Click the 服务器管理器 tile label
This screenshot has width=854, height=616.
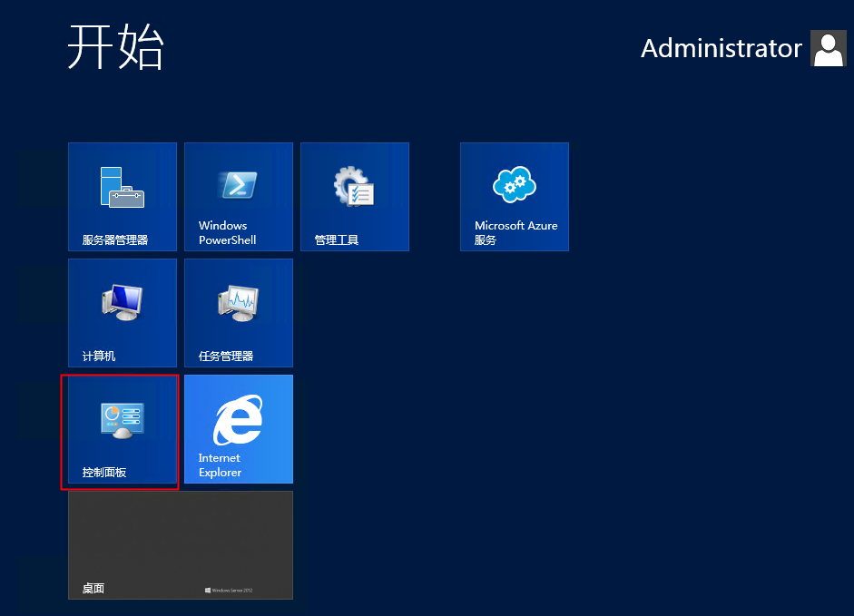pos(115,240)
